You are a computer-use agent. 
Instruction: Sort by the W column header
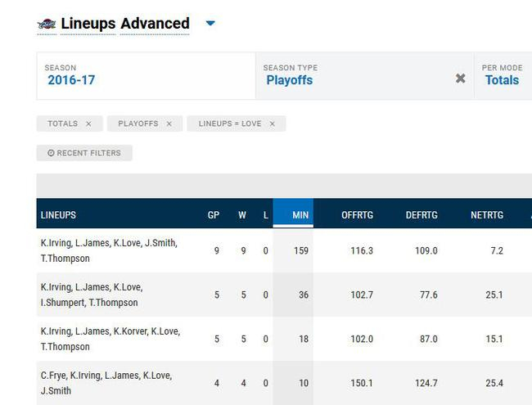[242, 215]
